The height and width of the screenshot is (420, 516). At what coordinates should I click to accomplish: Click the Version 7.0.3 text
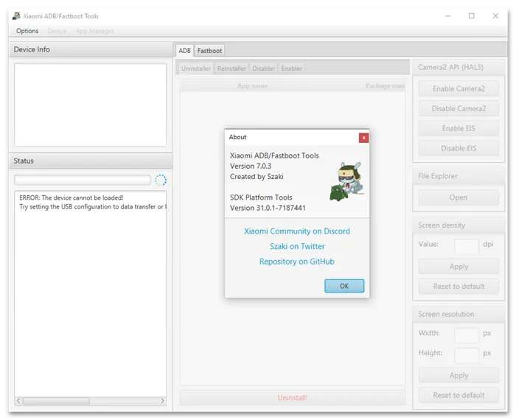(x=251, y=166)
